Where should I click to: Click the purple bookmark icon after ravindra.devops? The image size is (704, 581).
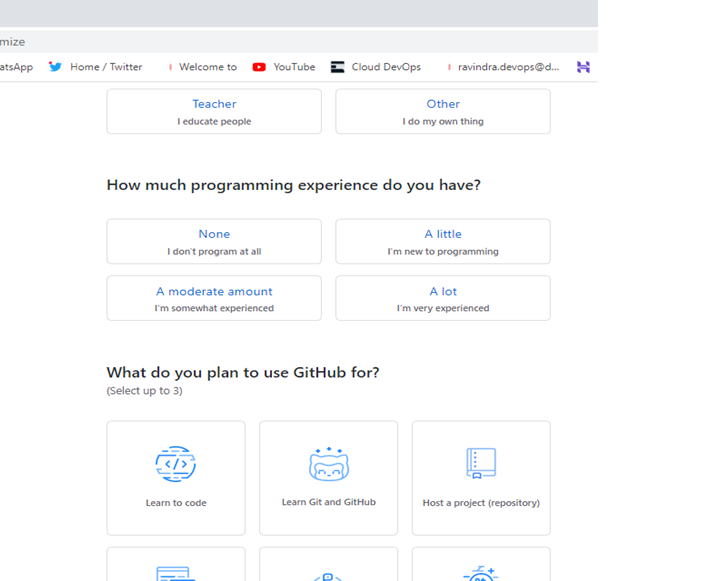(583, 67)
